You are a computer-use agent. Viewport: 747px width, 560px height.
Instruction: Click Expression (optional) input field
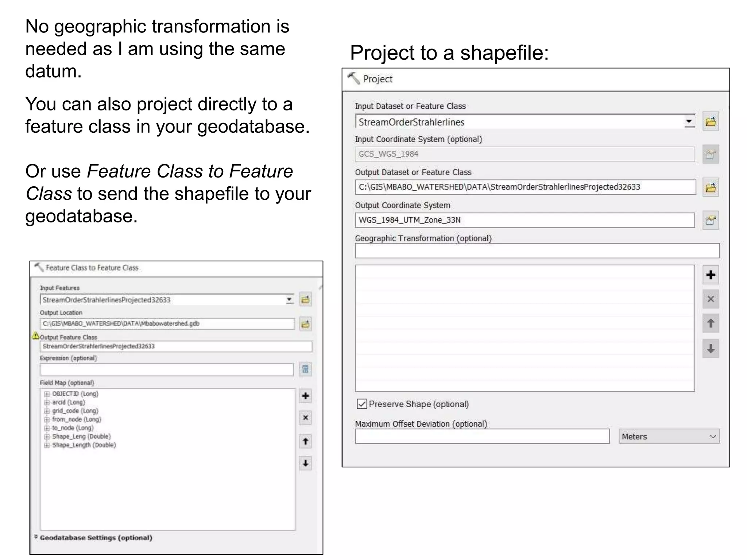click(x=167, y=369)
